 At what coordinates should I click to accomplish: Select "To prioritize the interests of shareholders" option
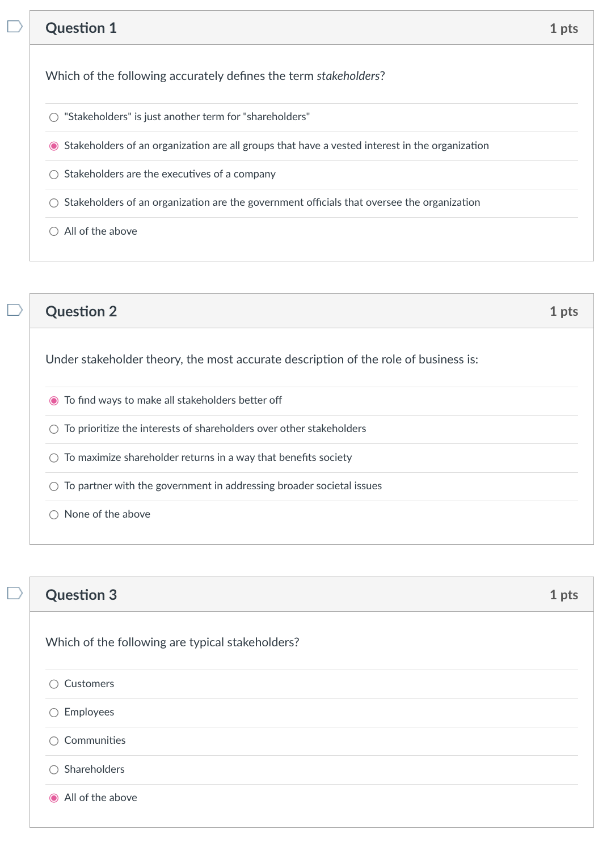pos(53,429)
